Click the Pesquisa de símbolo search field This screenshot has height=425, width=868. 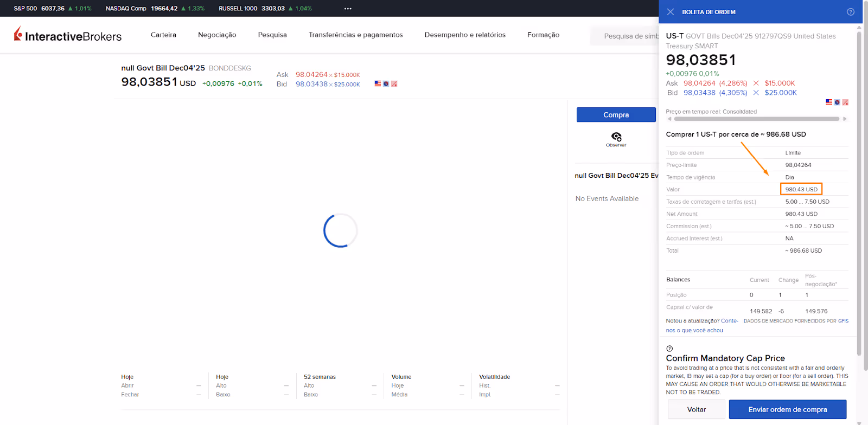point(624,36)
